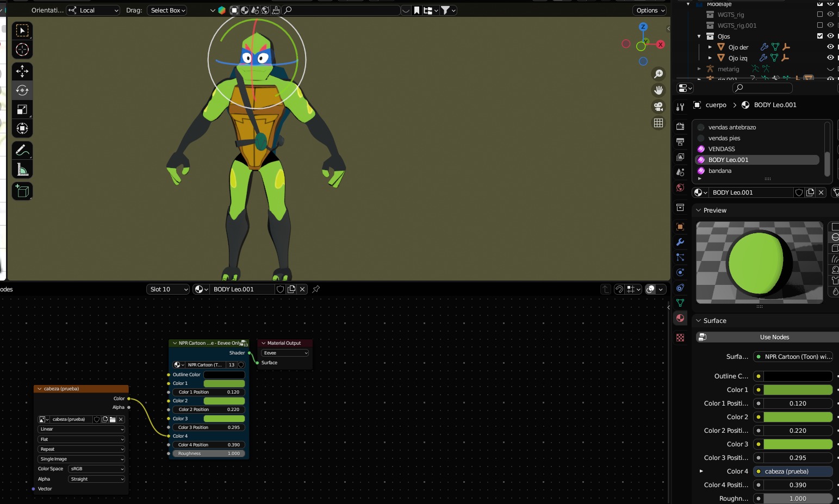Click Color 1 green swatch in properties
Viewport: 839px width, 504px height.
pyautogui.click(x=798, y=390)
